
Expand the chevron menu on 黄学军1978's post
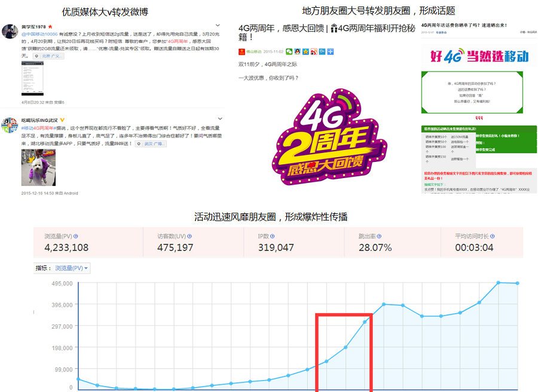pos(218,25)
